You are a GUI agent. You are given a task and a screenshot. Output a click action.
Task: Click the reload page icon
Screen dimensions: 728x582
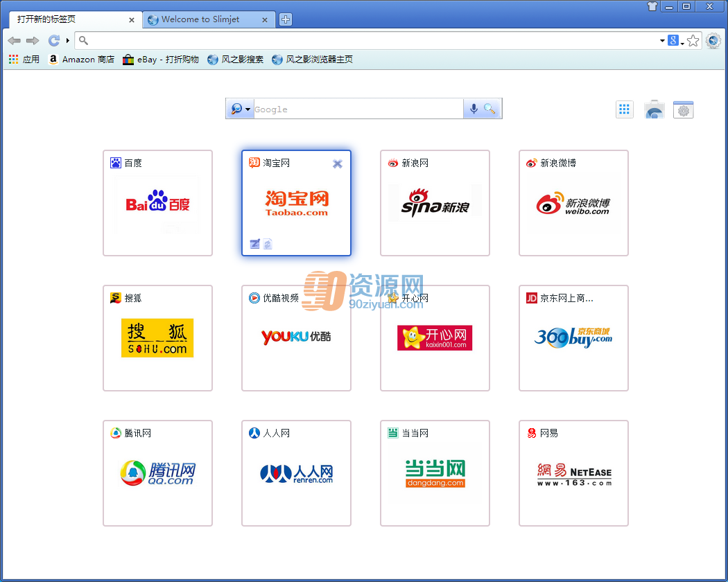pos(54,41)
